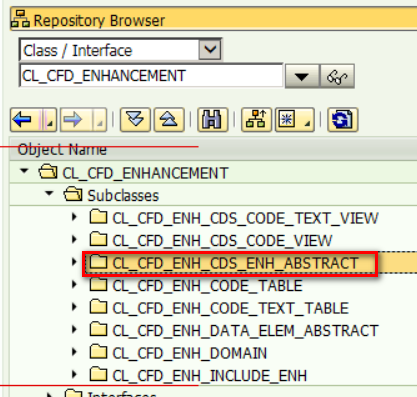Click the CL_CFD_ENHANCEMENT object name field
Screen dimensions: 417x397
pyautogui.click(x=151, y=76)
